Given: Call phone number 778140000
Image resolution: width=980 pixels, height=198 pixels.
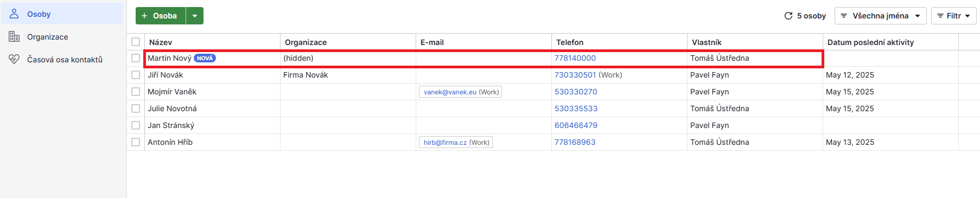Looking at the screenshot, I should (x=575, y=58).
